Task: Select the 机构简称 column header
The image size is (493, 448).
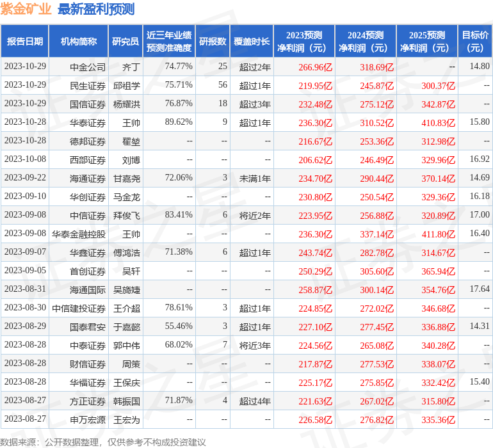Action: [x=79, y=41]
